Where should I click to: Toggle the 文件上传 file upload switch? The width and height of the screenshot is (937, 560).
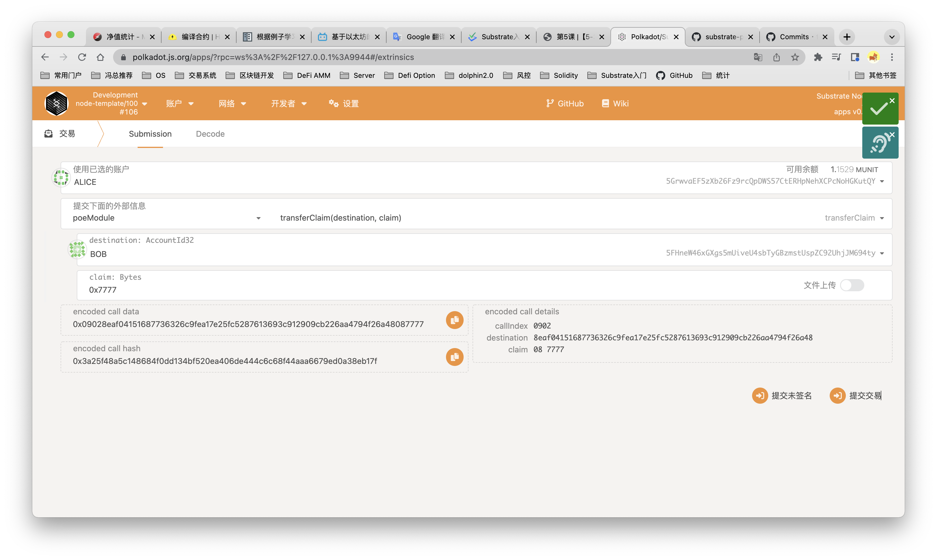pos(852,285)
